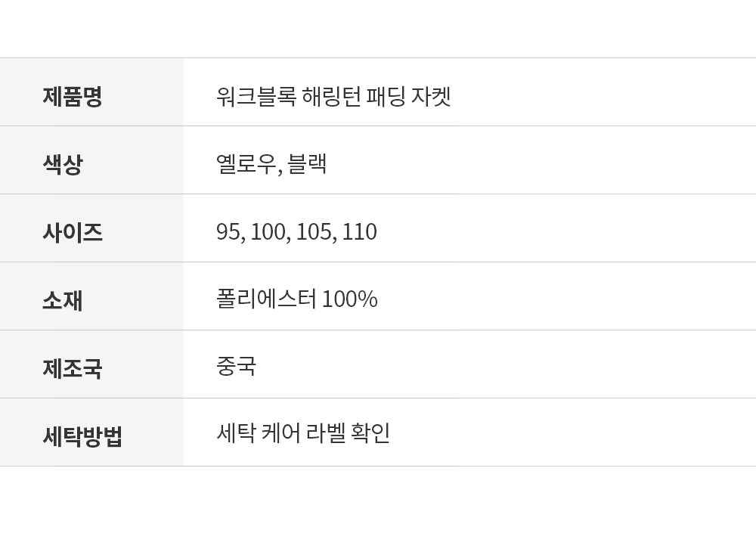This screenshot has width=756, height=558.
Task: Click the word 옐로우 in color row
Action: pos(246,164)
